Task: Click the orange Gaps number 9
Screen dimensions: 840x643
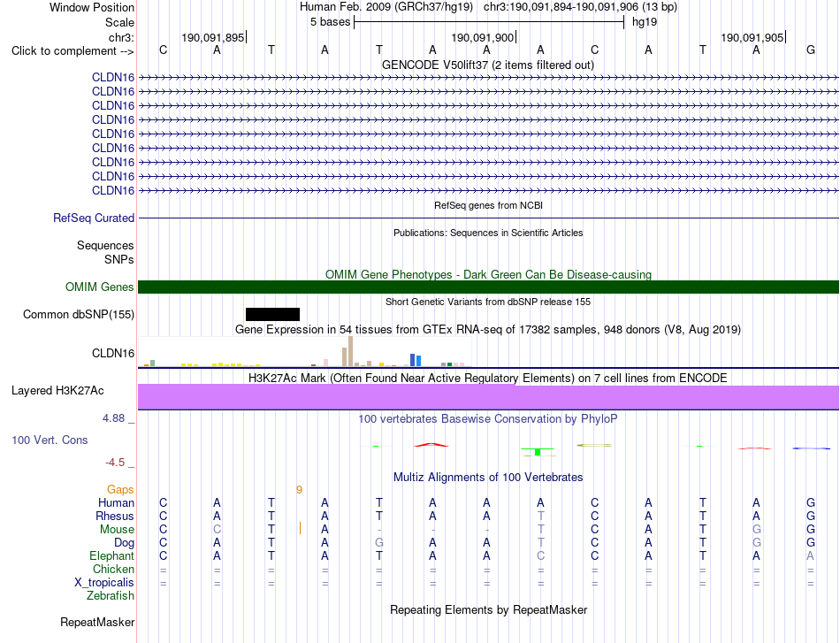Action: (299, 489)
